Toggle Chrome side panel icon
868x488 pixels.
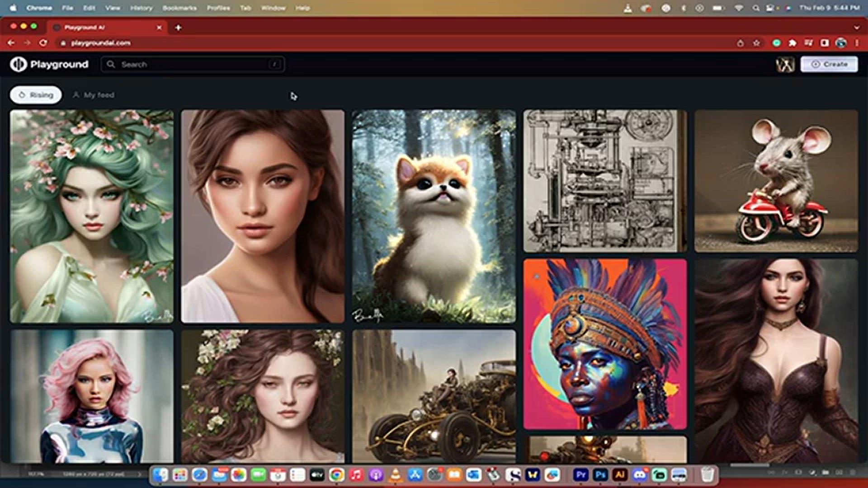[x=825, y=43]
